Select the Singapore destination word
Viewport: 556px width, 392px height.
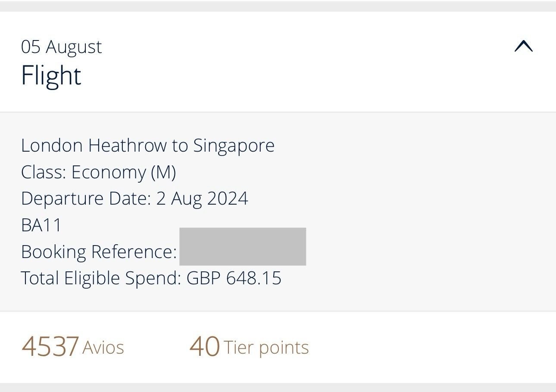[x=234, y=146]
